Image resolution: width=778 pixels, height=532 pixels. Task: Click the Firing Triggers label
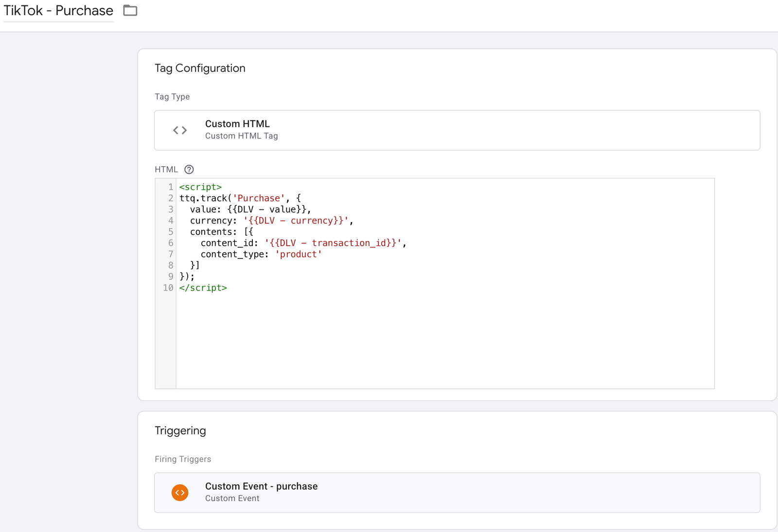183,459
